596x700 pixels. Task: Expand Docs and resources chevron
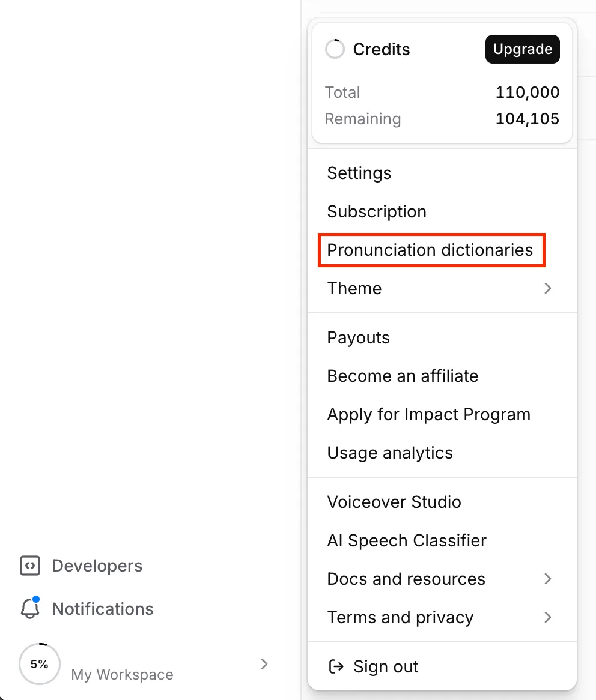click(x=548, y=579)
